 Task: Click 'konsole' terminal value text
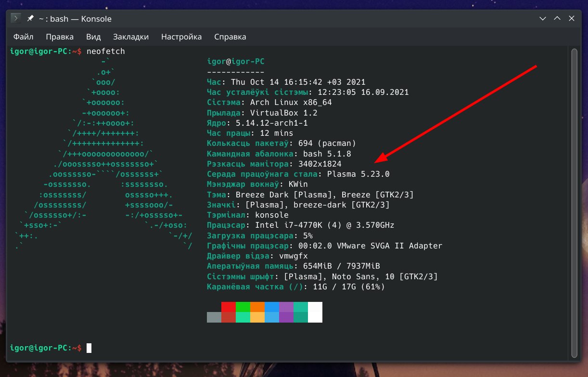pyautogui.click(x=272, y=215)
